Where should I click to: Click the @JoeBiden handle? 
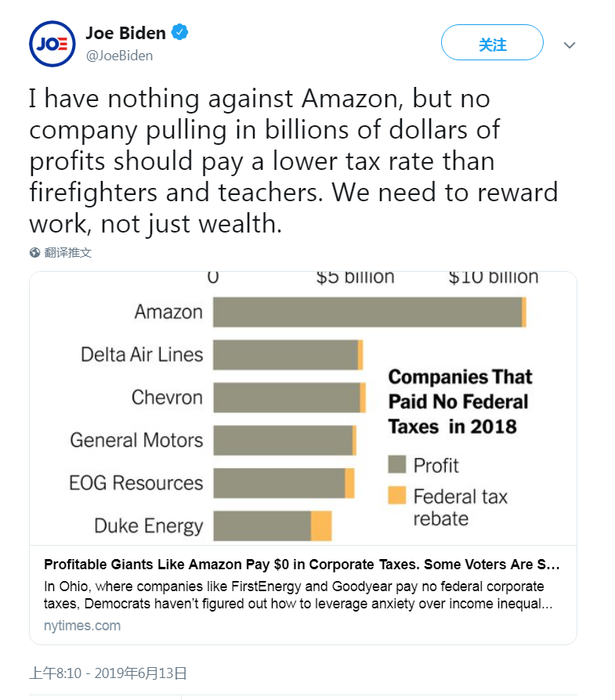coord(119,56)
